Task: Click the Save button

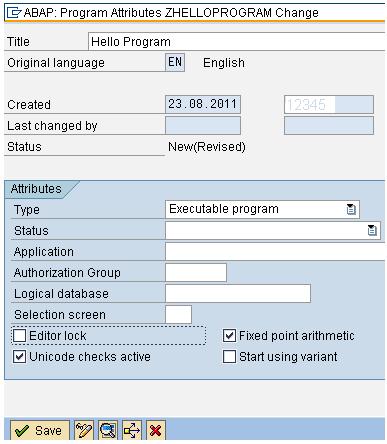Action: point(40,430)
